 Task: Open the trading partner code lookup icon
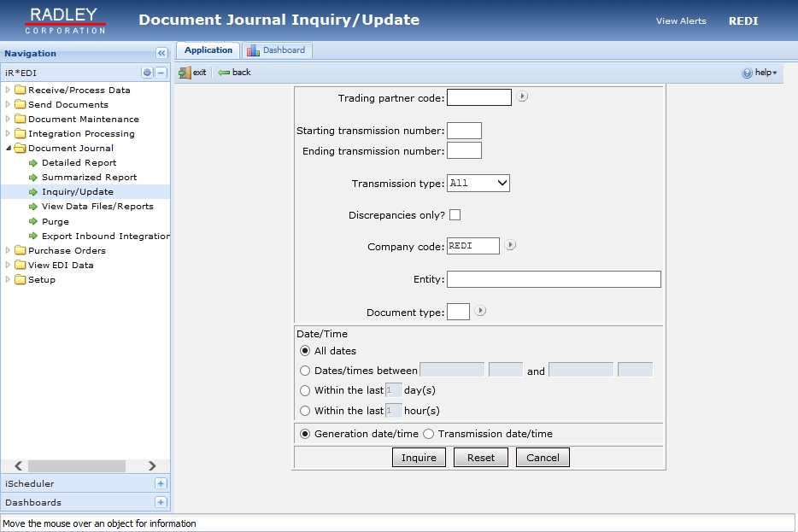[x=521, y=96]
